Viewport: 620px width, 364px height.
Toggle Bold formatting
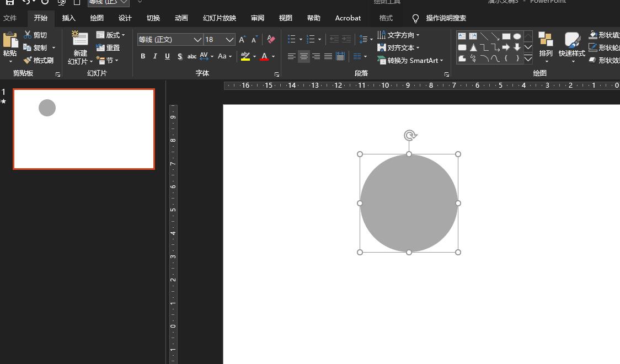pyautogui.click(x=143, y=56)
